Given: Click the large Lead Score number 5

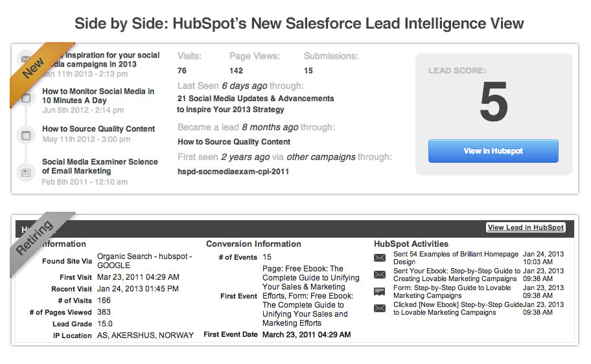Looking at the screenshot, I should click(x=493, y=102).
